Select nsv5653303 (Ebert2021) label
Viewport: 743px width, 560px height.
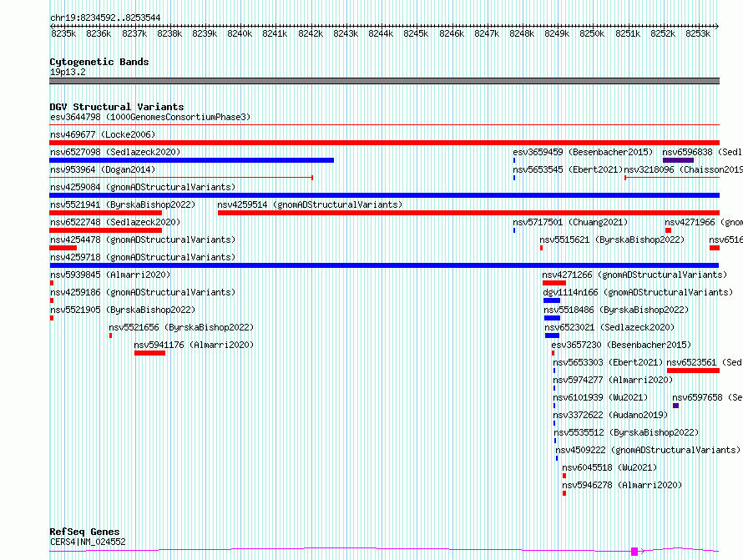608,362
